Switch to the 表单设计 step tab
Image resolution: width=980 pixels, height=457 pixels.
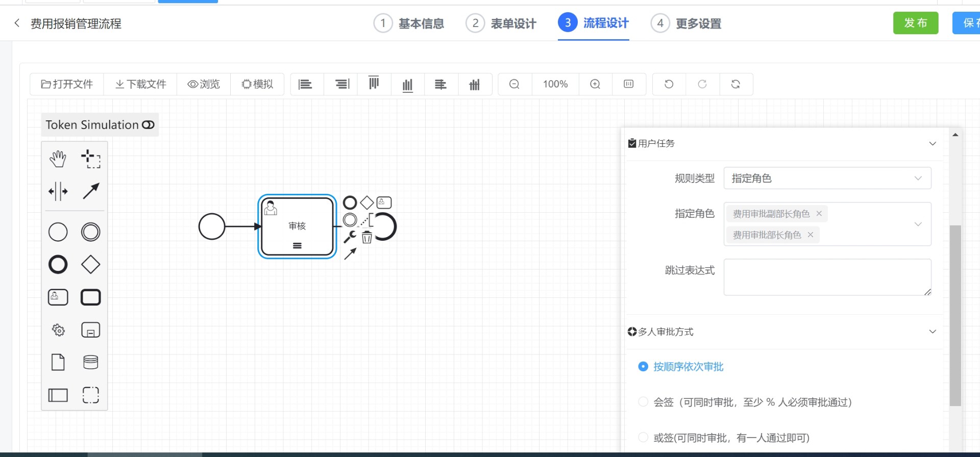pyautogui.click(x=501, y=23)
